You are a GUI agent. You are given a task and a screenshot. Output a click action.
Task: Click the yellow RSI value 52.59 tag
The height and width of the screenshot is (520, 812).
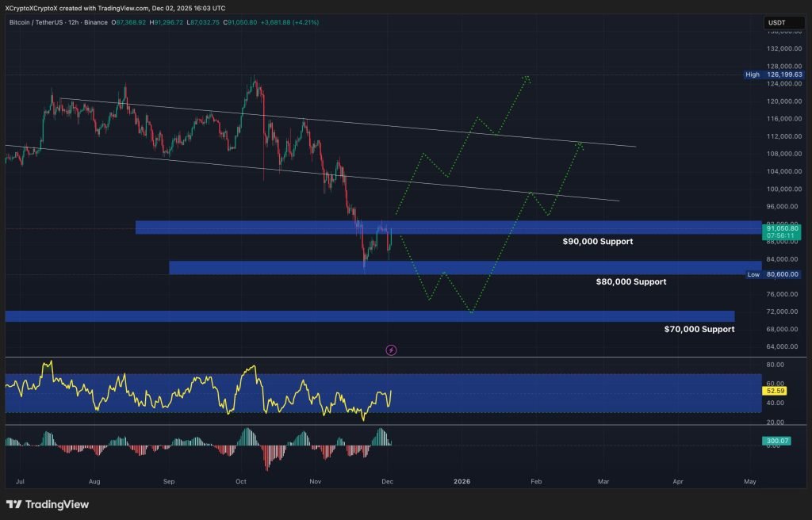(x=776, y=391)
